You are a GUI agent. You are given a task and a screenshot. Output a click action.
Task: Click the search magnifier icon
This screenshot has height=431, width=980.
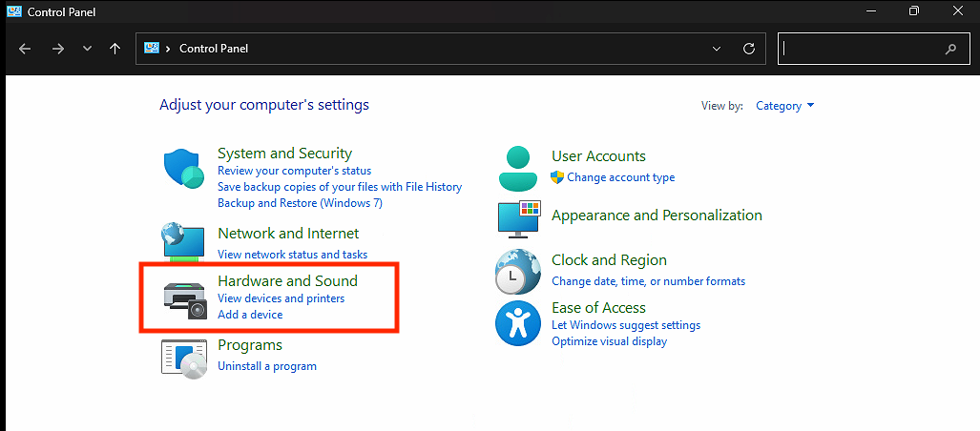click(x=950, y=49)
